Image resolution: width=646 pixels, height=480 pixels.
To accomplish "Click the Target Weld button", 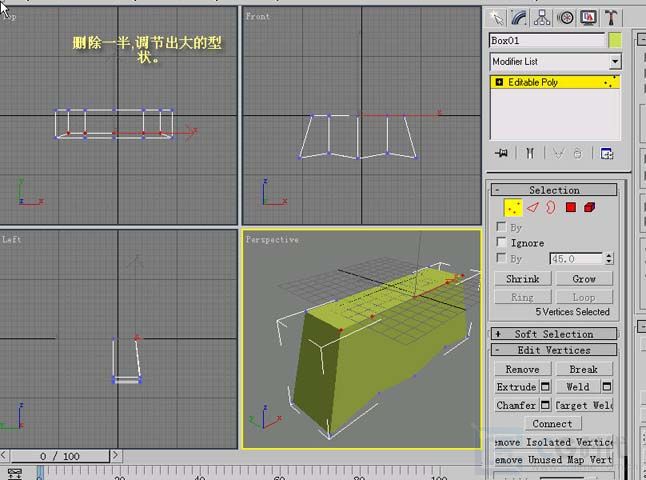I will click(x=584, y=405).
